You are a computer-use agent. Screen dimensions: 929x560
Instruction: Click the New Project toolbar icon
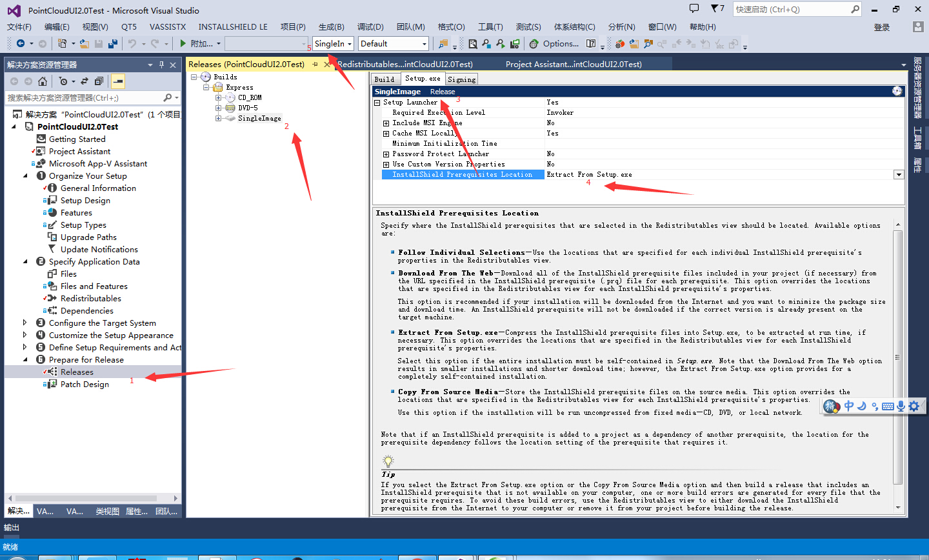(62, 43)
